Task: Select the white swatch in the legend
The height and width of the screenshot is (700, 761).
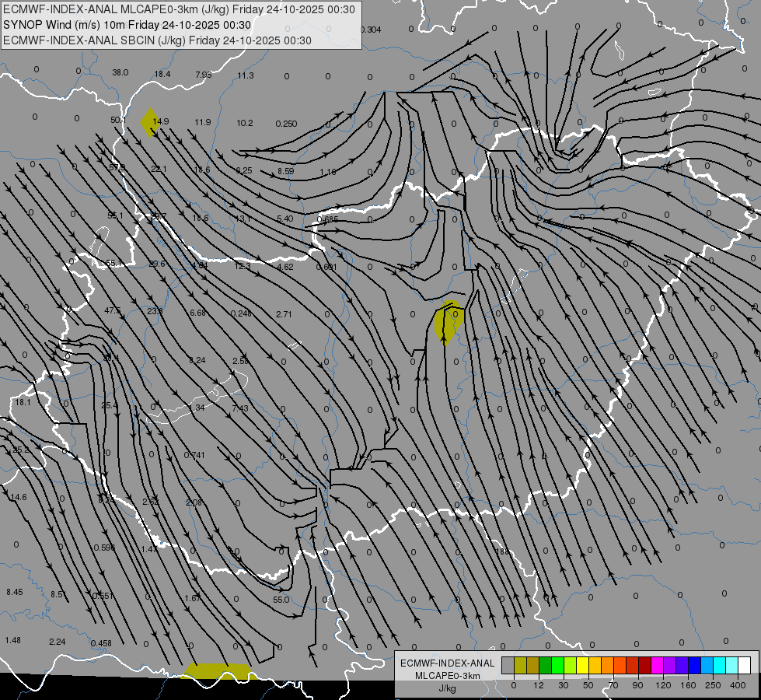Action: (745, 666)
